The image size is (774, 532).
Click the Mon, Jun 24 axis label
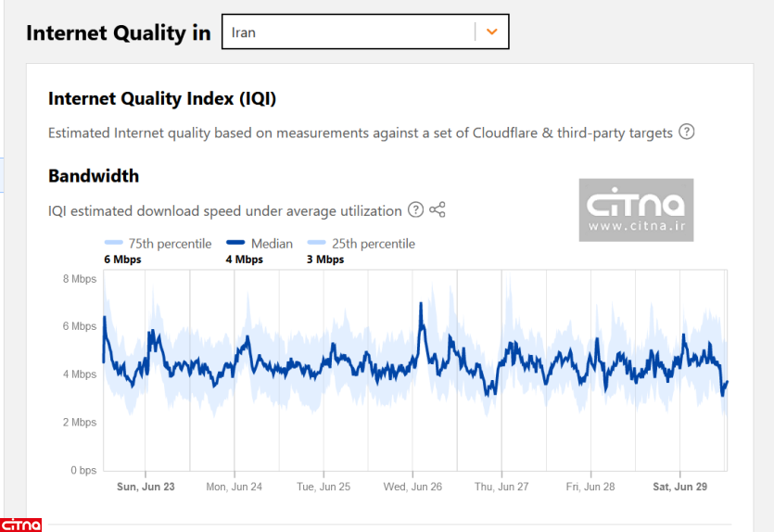(x=234, y=486)
